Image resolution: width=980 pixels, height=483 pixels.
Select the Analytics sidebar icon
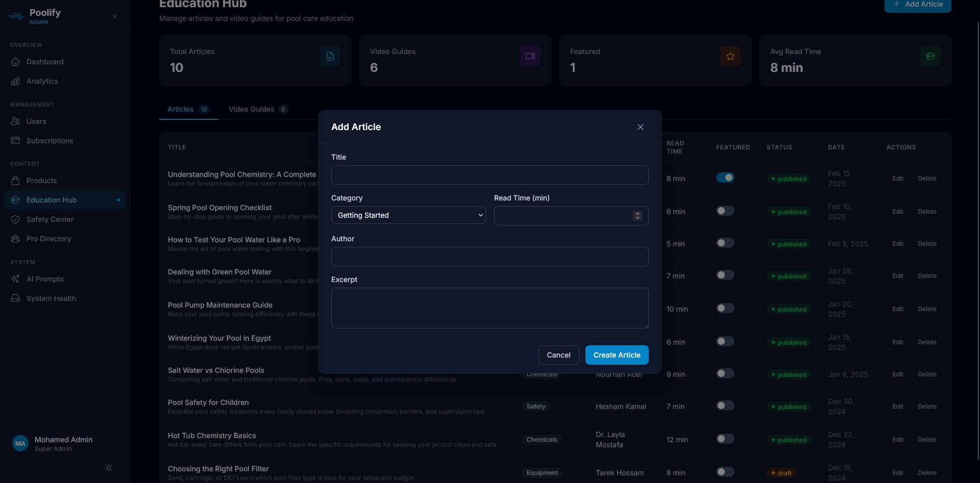pos(16,81)
